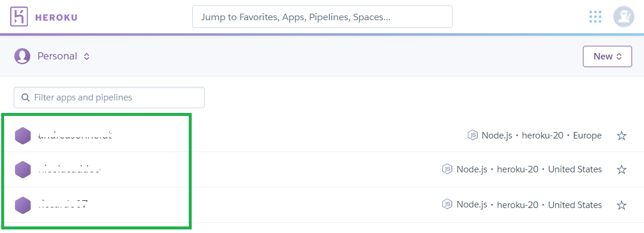
Task: Click the second app's purple hexagon icon
Action: point(23,170)
